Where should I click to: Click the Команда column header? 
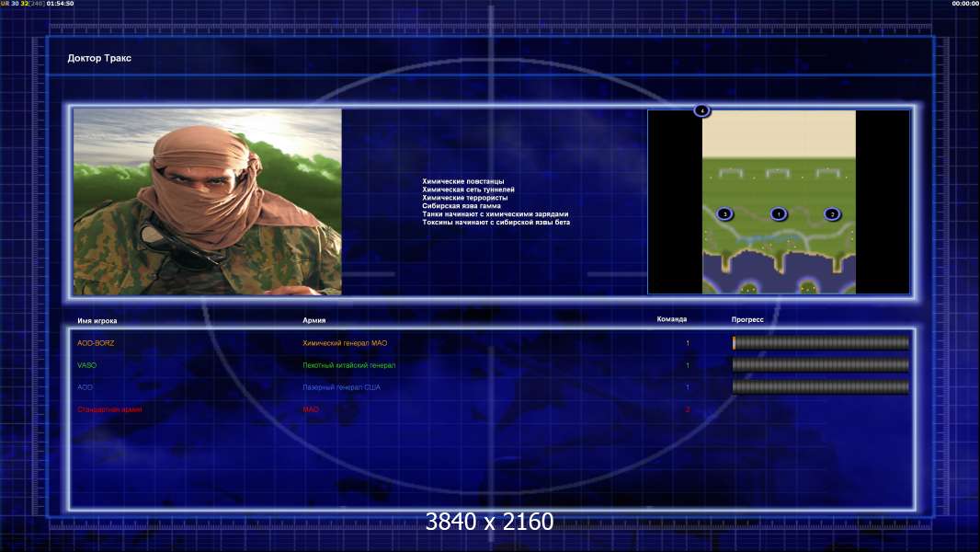click(672, 319)
